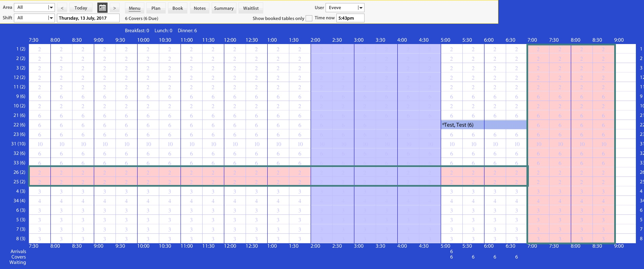Select table row label 31 (10)
This screenshot has width=644, height=269.
(x=18, y=144)
